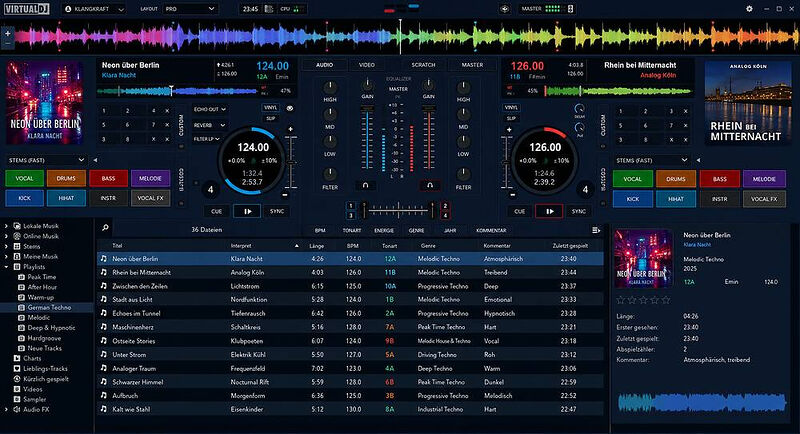Click the right deck delay effect knob

click(579, 109)
